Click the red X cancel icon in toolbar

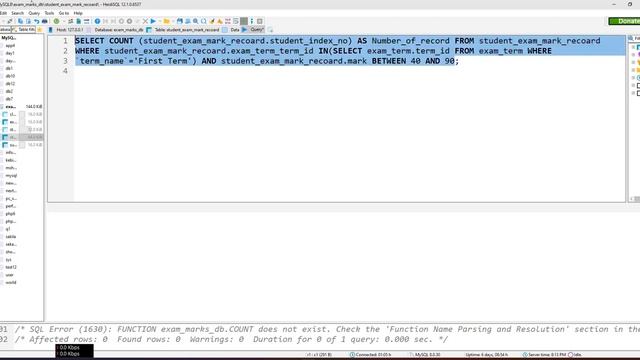click(x=145, y=21)
